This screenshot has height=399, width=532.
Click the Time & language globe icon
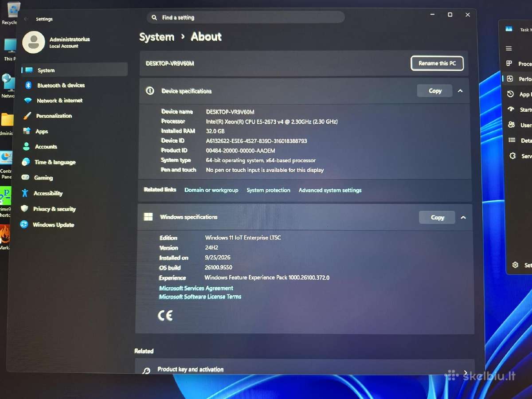pos(26,162)
